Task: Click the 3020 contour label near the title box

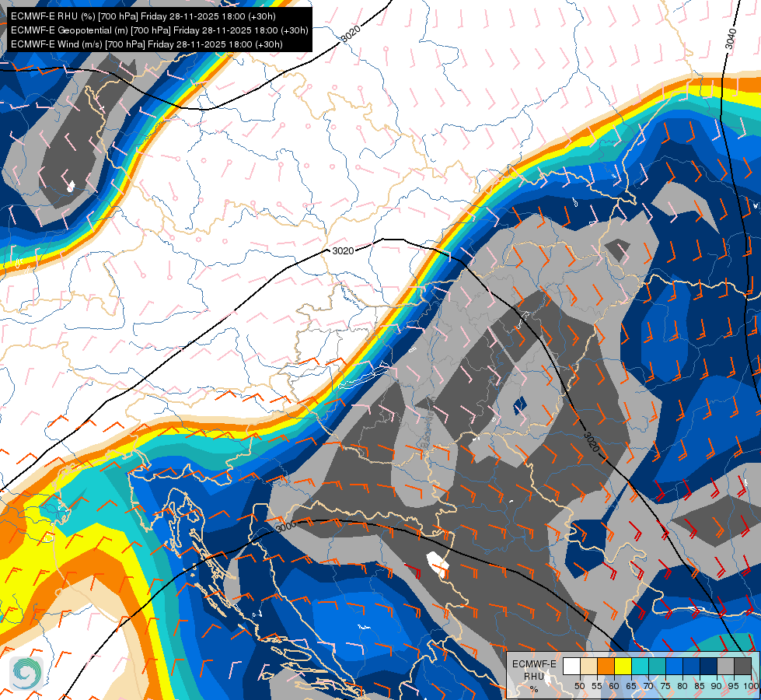Action: [x=351, y=33]
